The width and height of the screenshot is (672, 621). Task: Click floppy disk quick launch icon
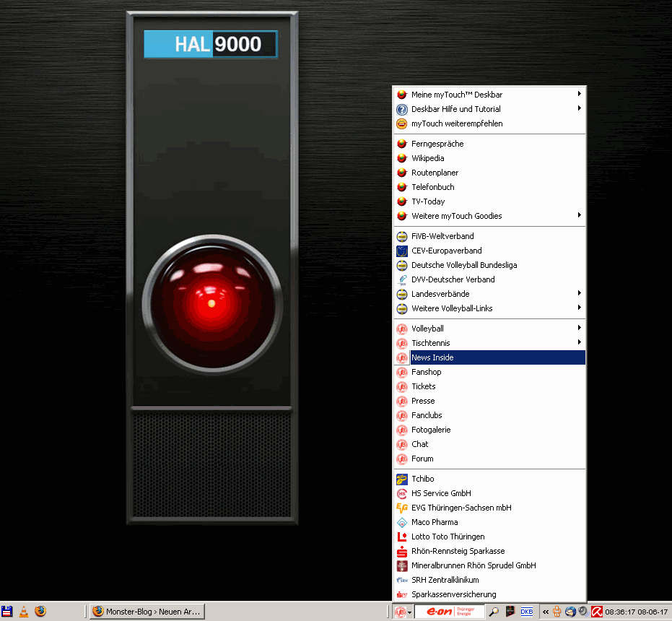coord(7,611)
